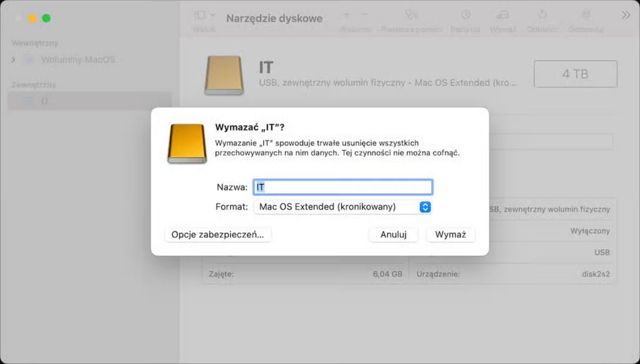Image resolution: width=640 pixels, height=364 pixels.
Task: Click the Nazwa text field
Action: (342, 187)
